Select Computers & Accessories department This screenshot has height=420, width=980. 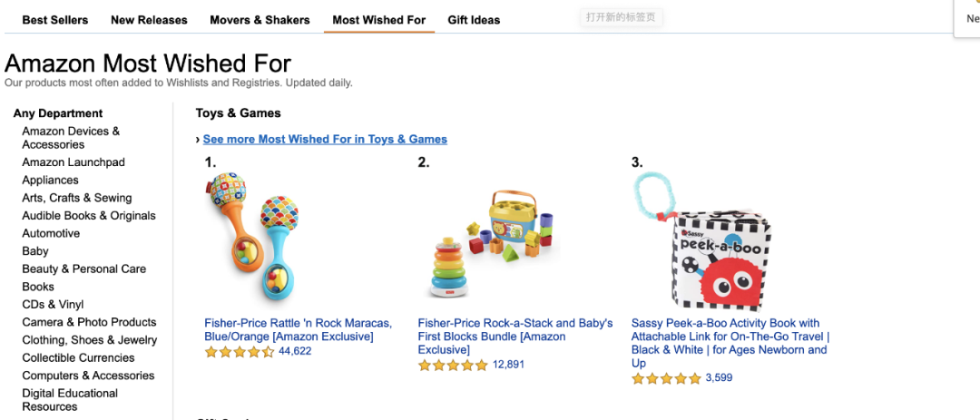coord(88,376)
